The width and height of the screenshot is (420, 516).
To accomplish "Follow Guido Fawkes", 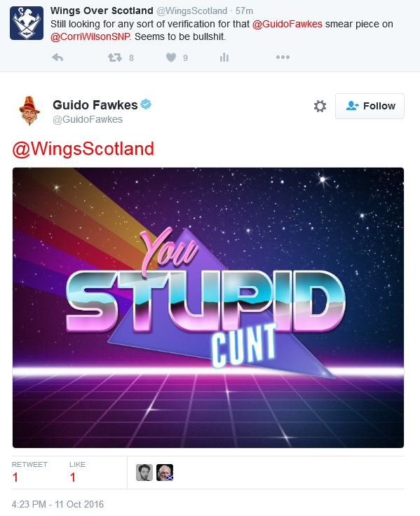I will pos(370,106).
